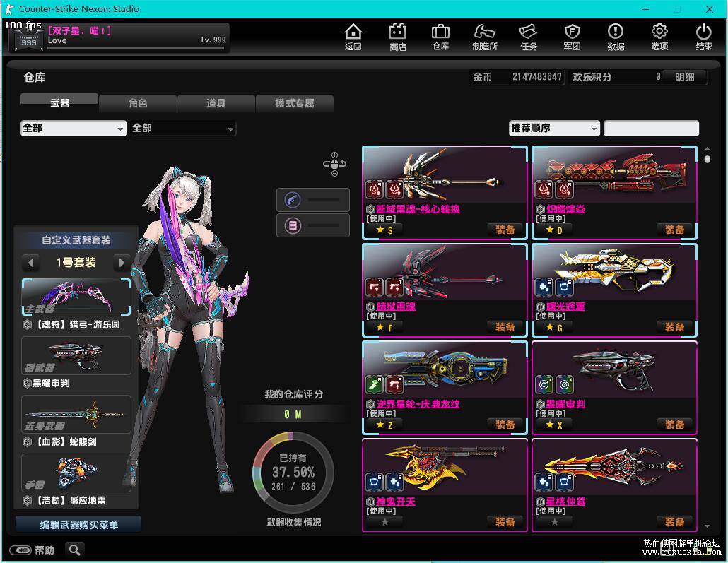
Task: Click first part icon on 星核伴越 card
Action: coord(544,482)
